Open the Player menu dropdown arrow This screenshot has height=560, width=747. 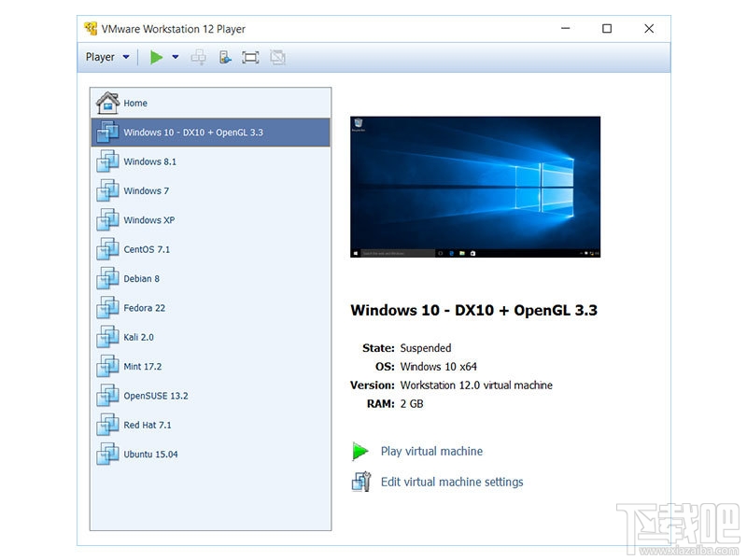[124, 57]
